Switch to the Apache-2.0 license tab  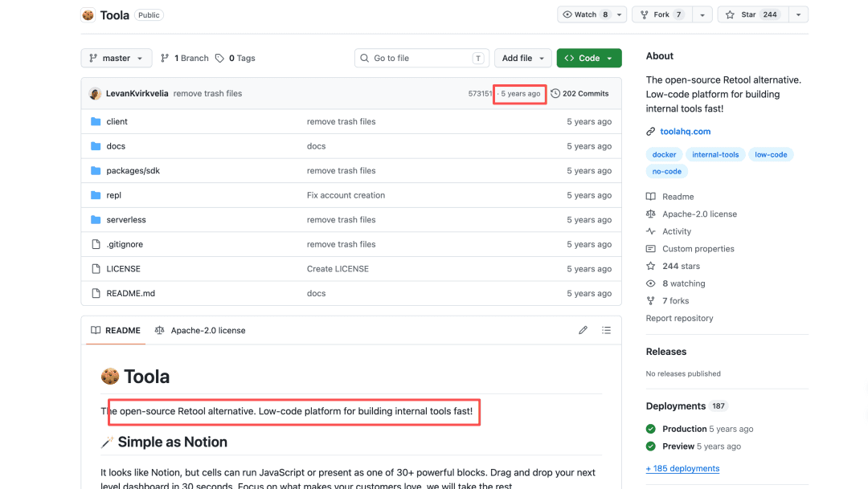pos(200,330)
